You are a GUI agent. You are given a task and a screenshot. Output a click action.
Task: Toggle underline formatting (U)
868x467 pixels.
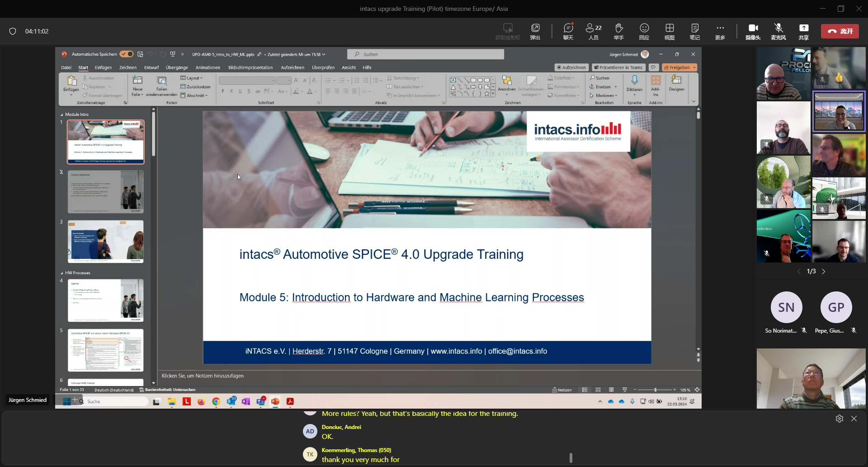240,91
